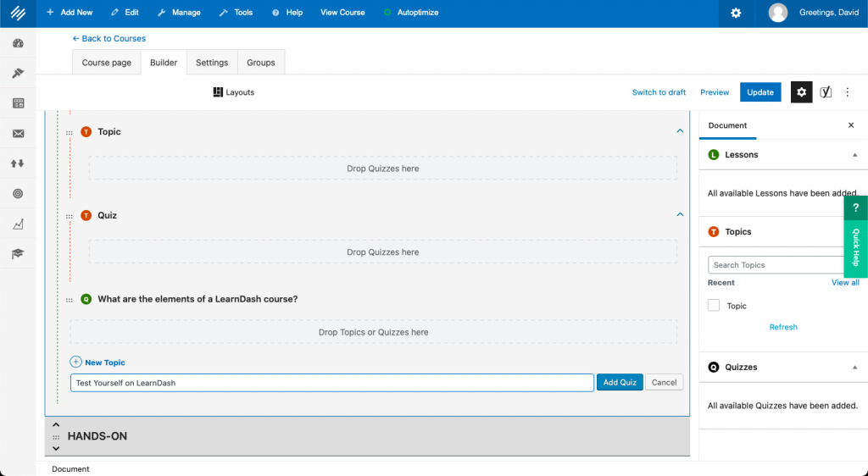Click the dashboard gauge icon in sidebar
The width and height of the screenshot is (868, 476).
[18, 44]
